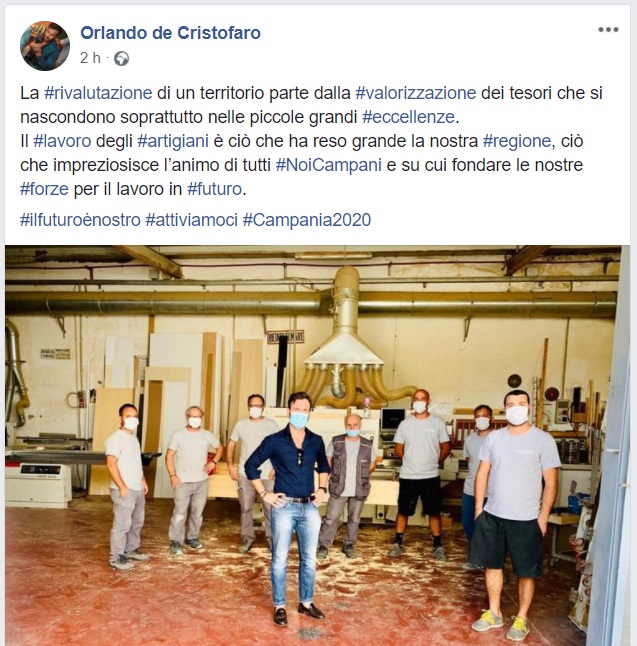Select the #lavoro hashtag
Screen dimensions: 637x646
tap(62, 141)
